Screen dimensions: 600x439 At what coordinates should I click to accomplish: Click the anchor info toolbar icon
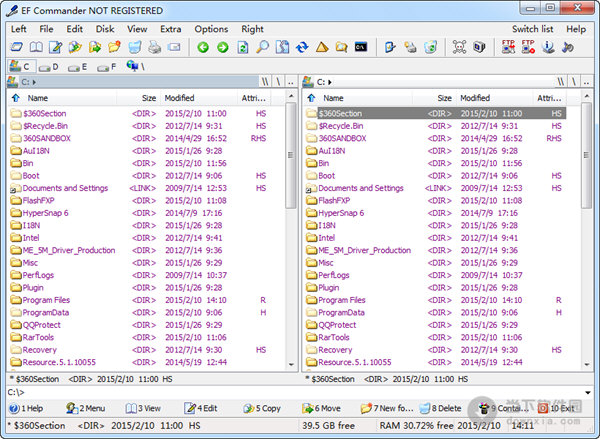[548, 47]
